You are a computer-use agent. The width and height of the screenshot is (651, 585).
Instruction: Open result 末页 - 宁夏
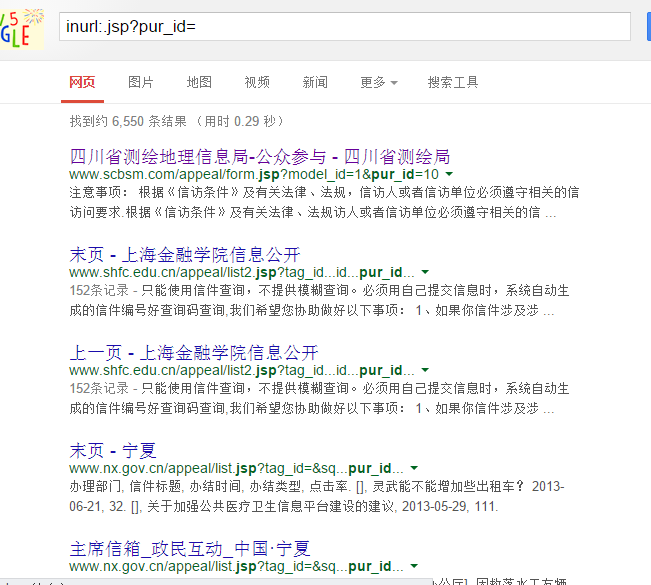(x=113, y=450)
